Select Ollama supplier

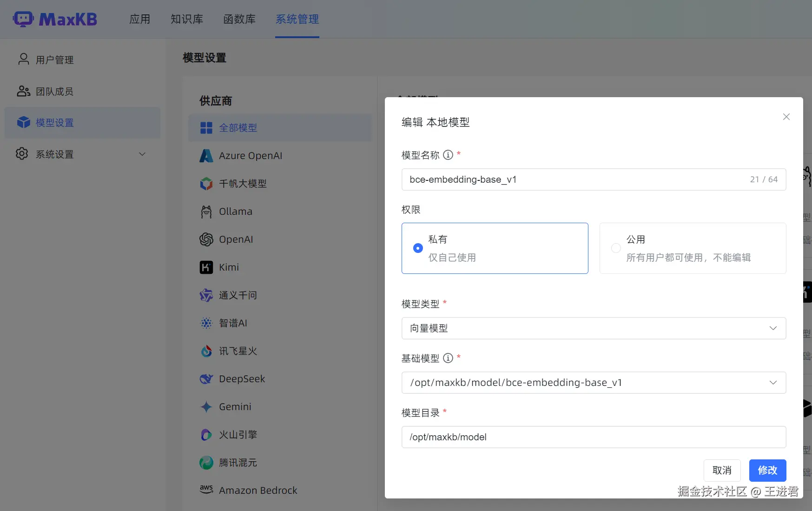tap(280, 212)
